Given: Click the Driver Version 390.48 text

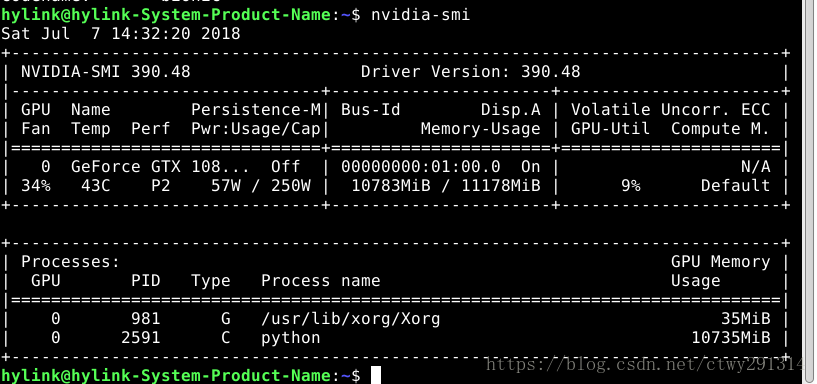Looking at the screenshot, I should (x=471, y=71).
